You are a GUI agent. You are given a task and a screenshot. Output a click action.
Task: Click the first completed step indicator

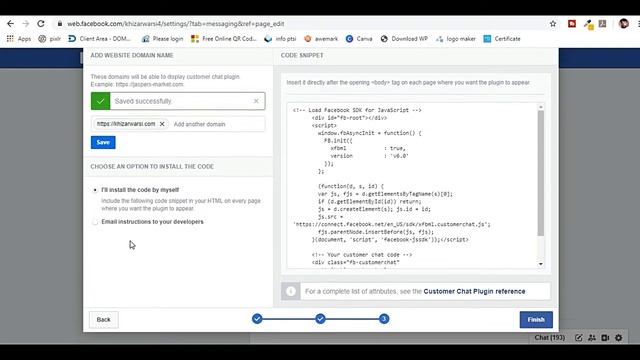[257, 319]
